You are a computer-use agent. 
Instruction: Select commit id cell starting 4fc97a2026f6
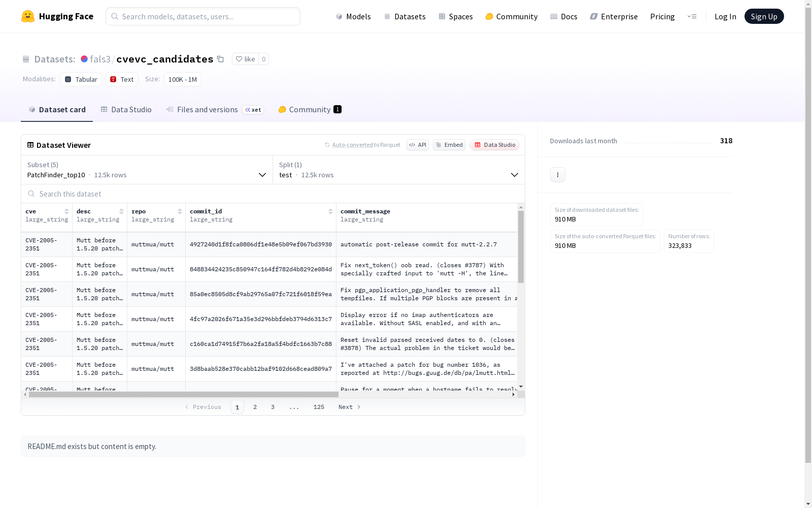261,319
